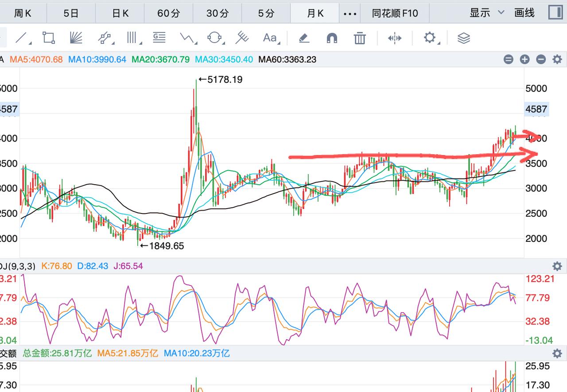Open the volume panel settings gear
This screenshot has width=567, height=392.
click(557, 353)
